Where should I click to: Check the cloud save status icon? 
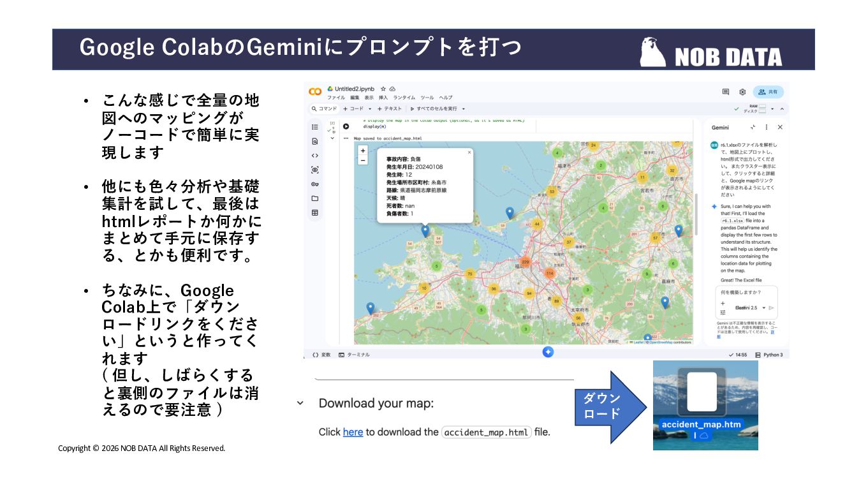tap(392, 89)
